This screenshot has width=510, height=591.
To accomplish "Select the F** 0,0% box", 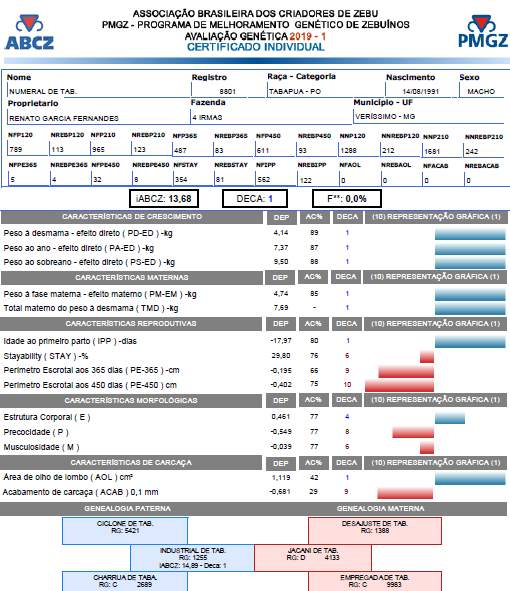I will tap(347, 199).
